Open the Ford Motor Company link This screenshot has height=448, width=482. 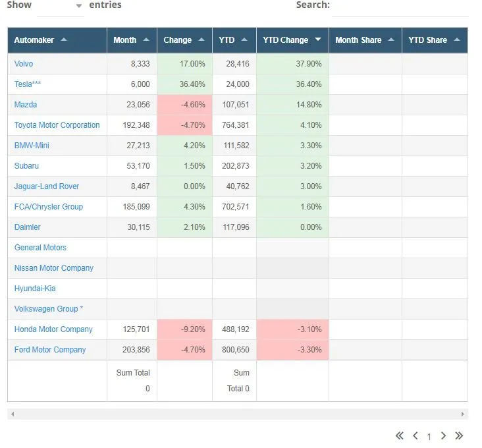tap(50, 350)
